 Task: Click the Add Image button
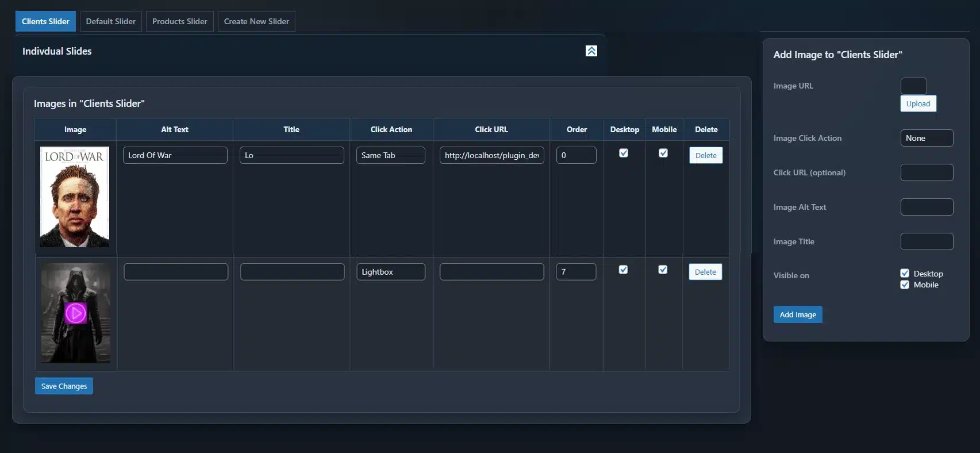(x=797, y=314)
